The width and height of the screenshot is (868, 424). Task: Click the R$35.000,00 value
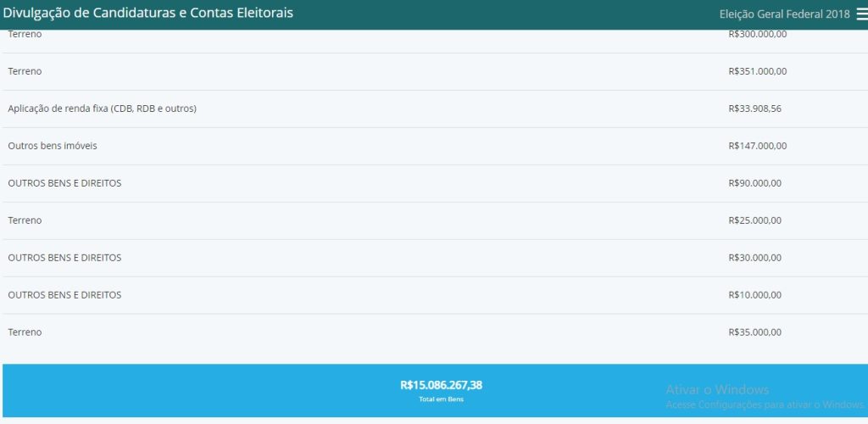point(754,332)
